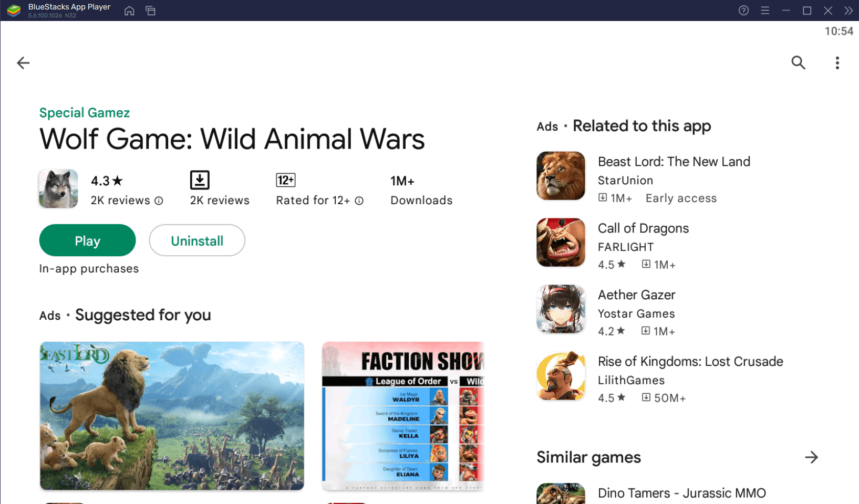Click the StarUnion developer name

click(625, 181)
